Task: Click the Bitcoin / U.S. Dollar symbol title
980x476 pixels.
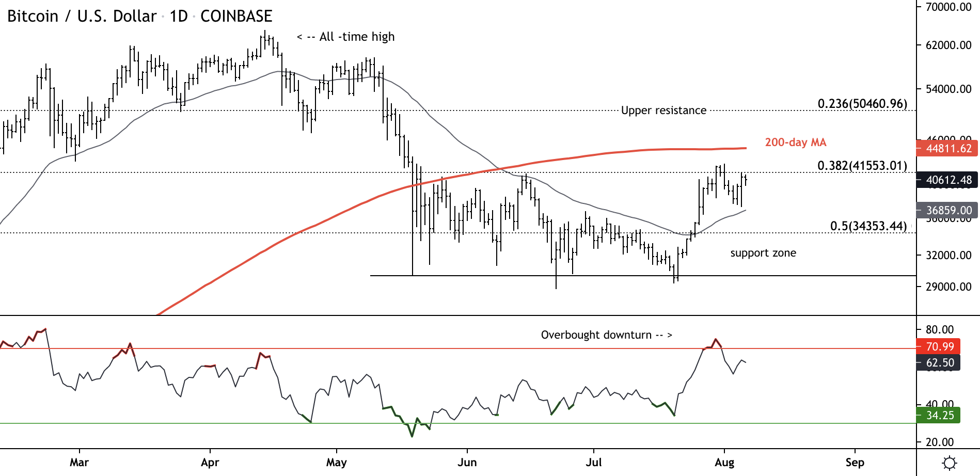Action: (x=82, y=17)
